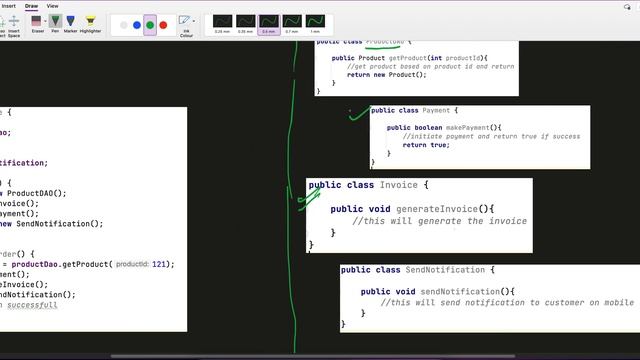Switch to the View tab
640x360 pixels.
(x=52, y=6)
